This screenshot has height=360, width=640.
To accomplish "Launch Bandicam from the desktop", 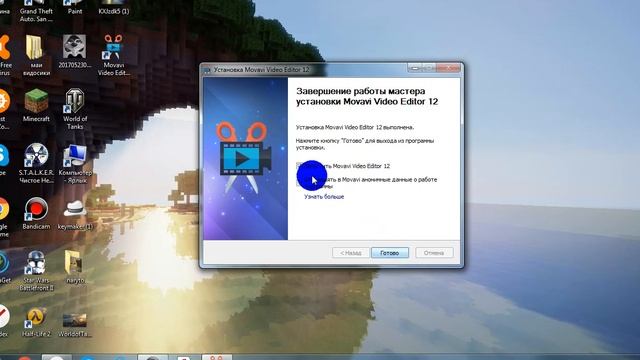I will 36,213.
